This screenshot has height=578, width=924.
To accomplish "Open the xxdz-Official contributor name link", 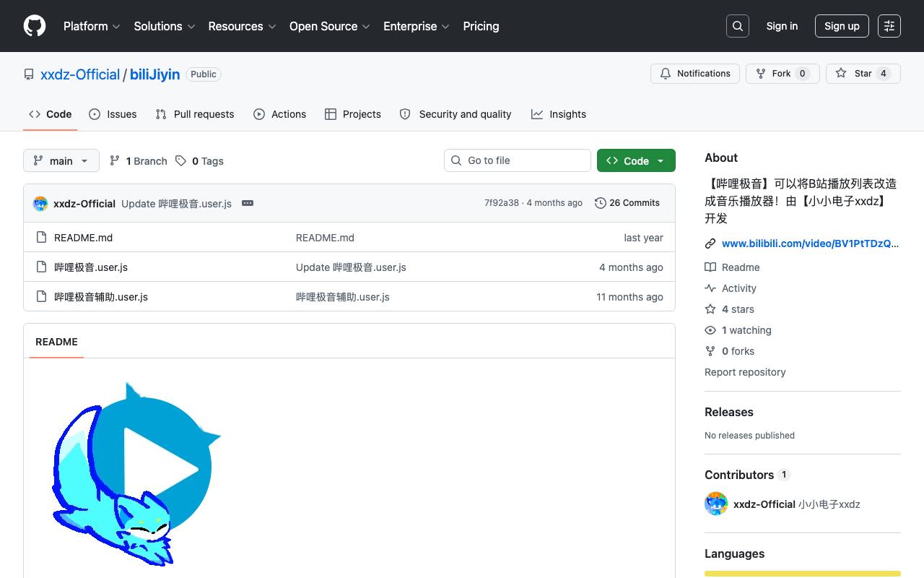I will 764,504.
